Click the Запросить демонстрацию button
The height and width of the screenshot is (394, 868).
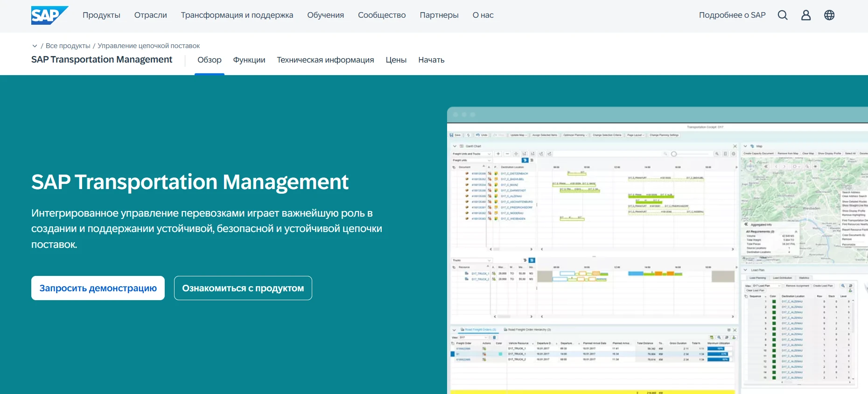[x=98, y=288]
